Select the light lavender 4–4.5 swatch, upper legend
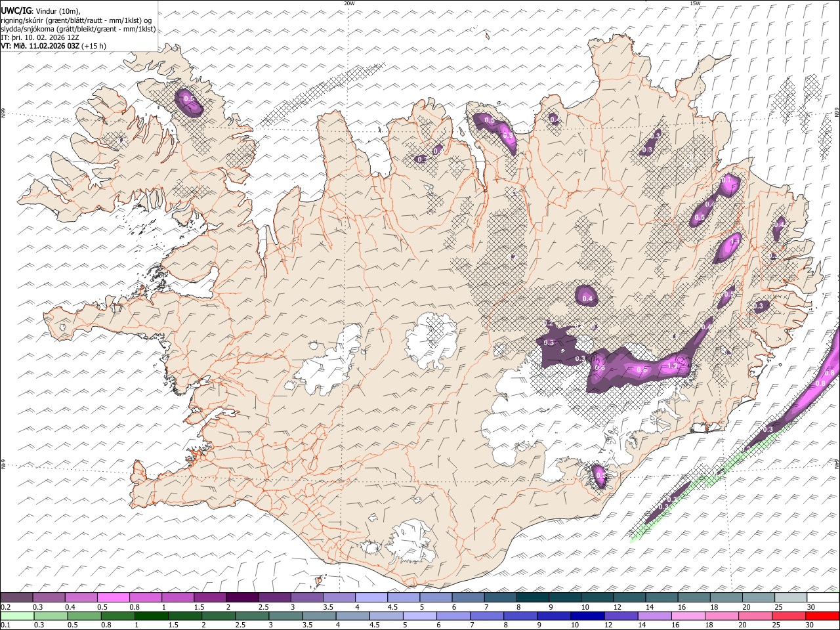The height and width of the screenshot is (630, 840). coord(371,597)
